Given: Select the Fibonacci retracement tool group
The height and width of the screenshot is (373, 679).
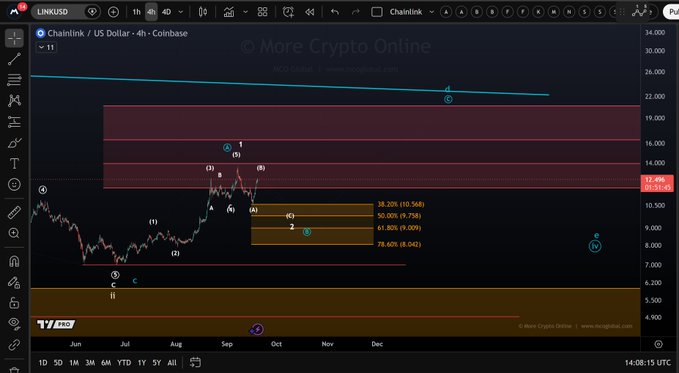Looking at the screenshot, I should [x=14, y=80].
